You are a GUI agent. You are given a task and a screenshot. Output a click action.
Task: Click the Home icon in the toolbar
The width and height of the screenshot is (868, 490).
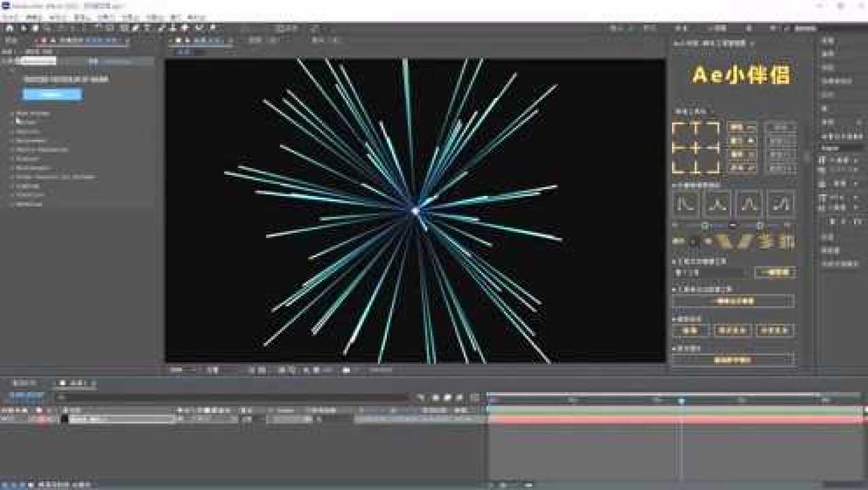tap(9, 28)
